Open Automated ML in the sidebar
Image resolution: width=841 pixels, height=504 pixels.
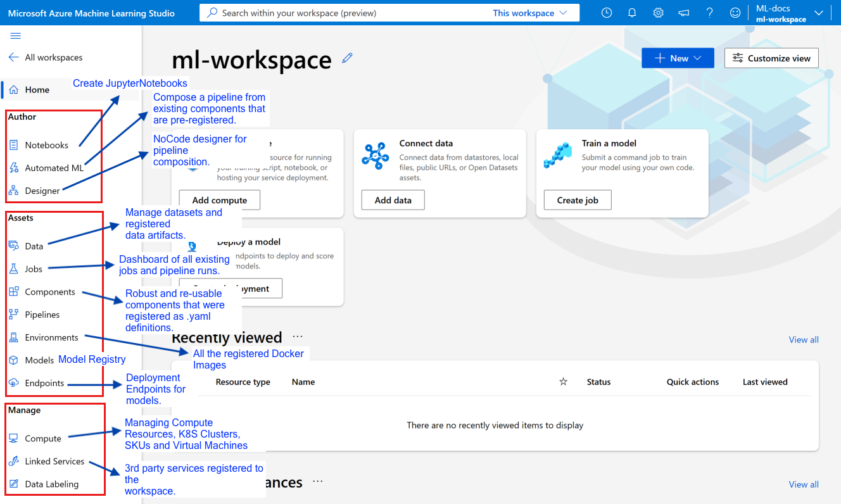tap(54, 168)
